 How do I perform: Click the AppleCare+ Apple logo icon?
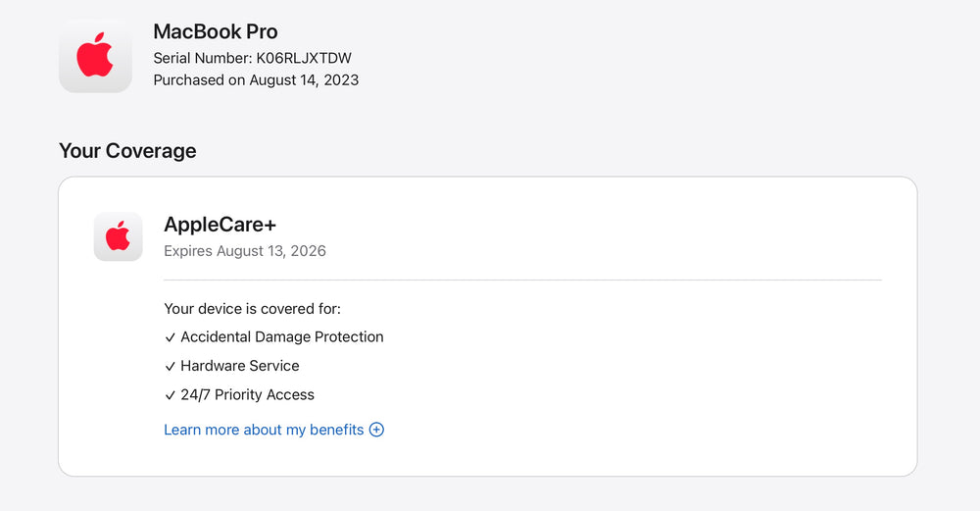click(x=118, y=236)
